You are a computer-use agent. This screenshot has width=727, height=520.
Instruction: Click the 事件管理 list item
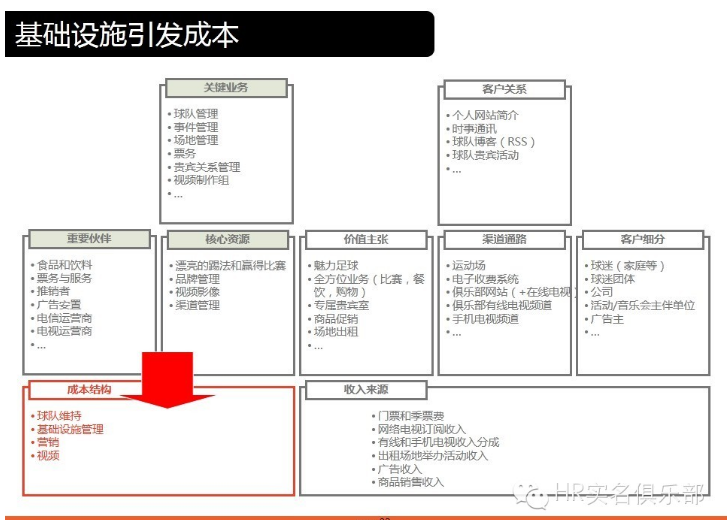click(195, 127)
